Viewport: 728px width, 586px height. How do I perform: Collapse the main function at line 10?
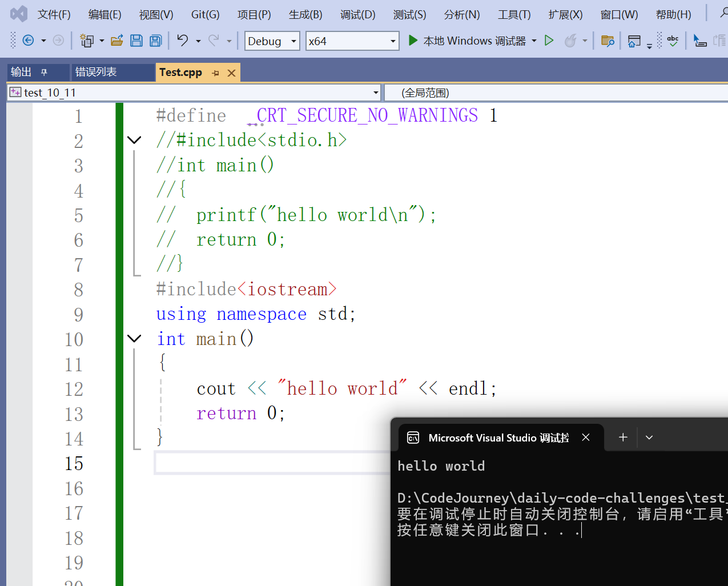point(134,339)
